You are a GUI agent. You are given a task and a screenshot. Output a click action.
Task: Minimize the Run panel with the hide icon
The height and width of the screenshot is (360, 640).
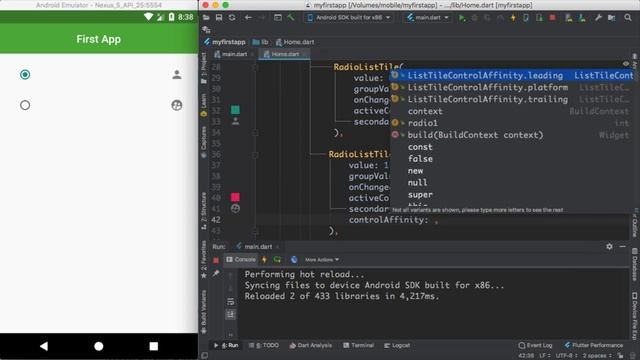(622, 247)
